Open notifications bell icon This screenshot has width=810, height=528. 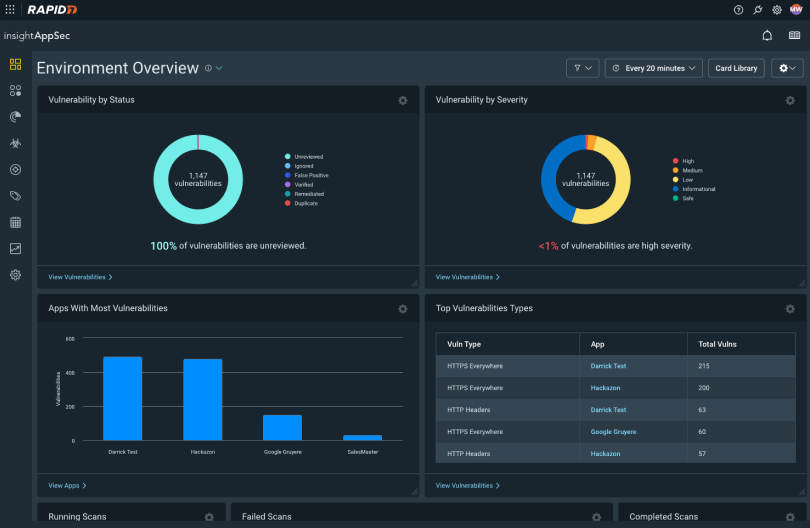point(767,36)
